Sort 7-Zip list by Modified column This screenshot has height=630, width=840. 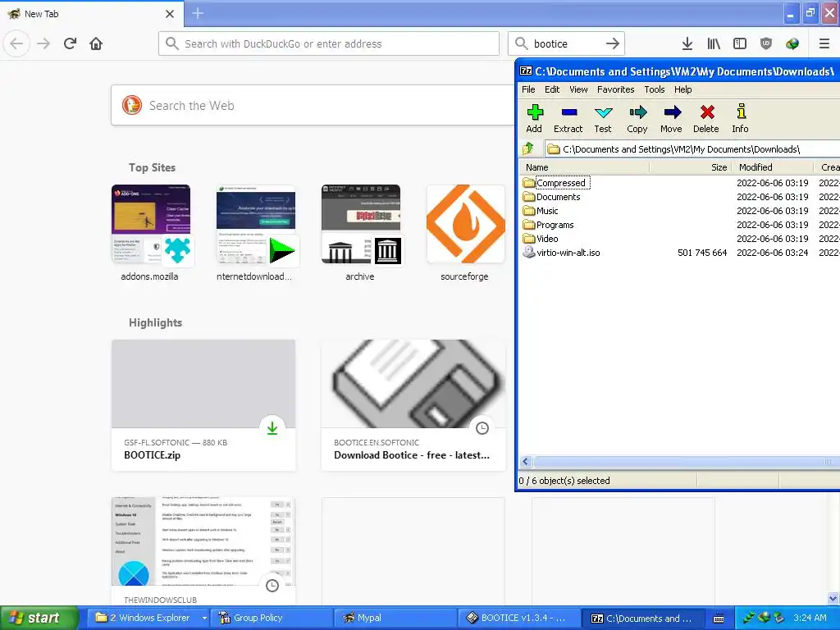[772, 167]
